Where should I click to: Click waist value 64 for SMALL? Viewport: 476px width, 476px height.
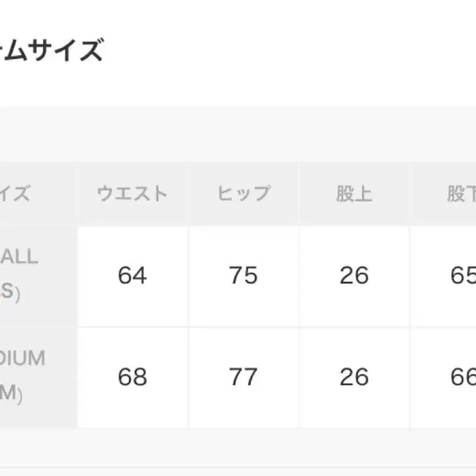pyautogui.click(x=133, y=276)
